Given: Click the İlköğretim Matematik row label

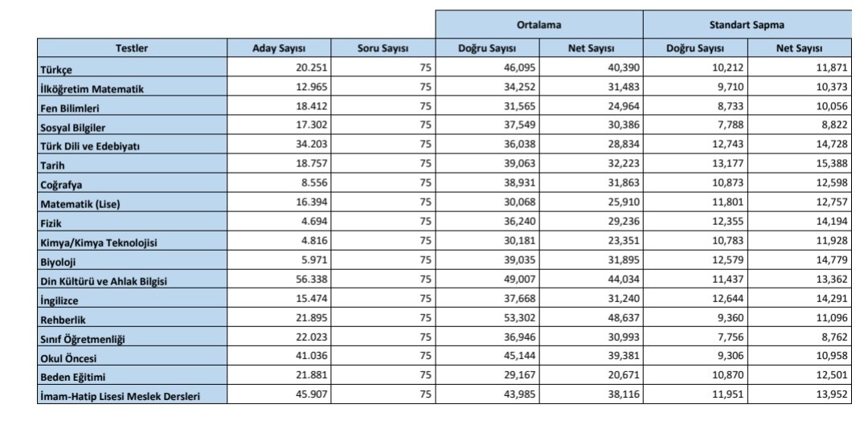Looking at the screenshot, I should click(92, 89).
